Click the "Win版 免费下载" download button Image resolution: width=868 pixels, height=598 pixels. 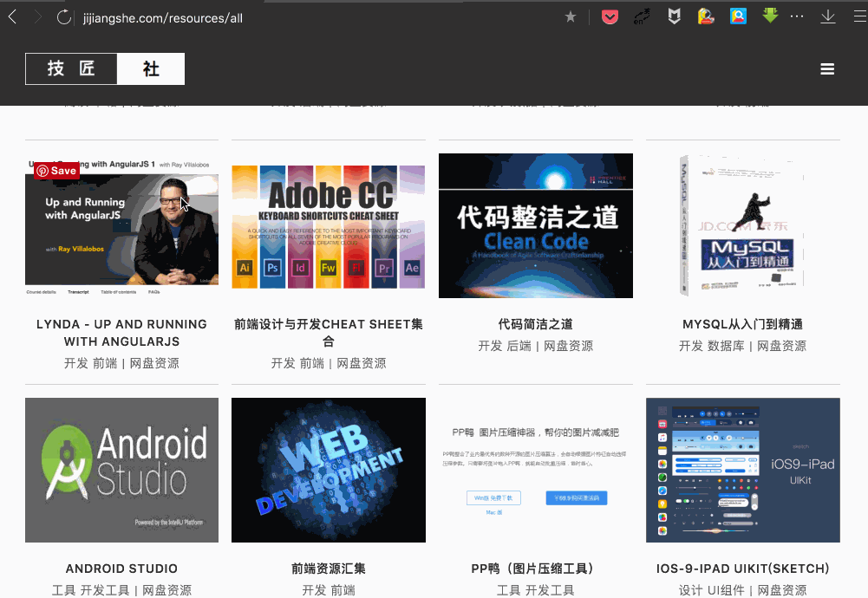[494, 497]
